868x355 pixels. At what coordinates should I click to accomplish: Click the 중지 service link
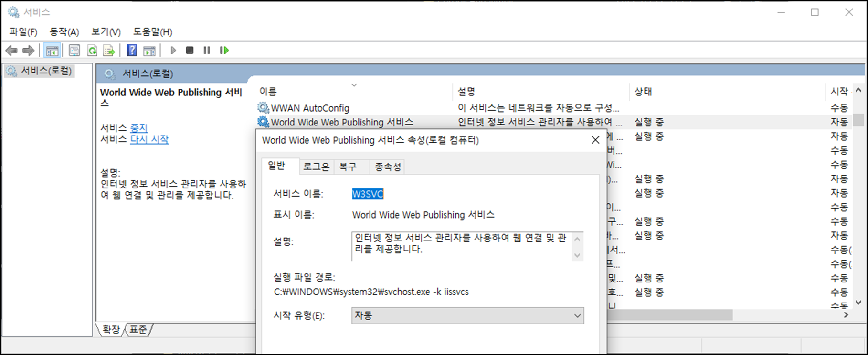[139, 128]
